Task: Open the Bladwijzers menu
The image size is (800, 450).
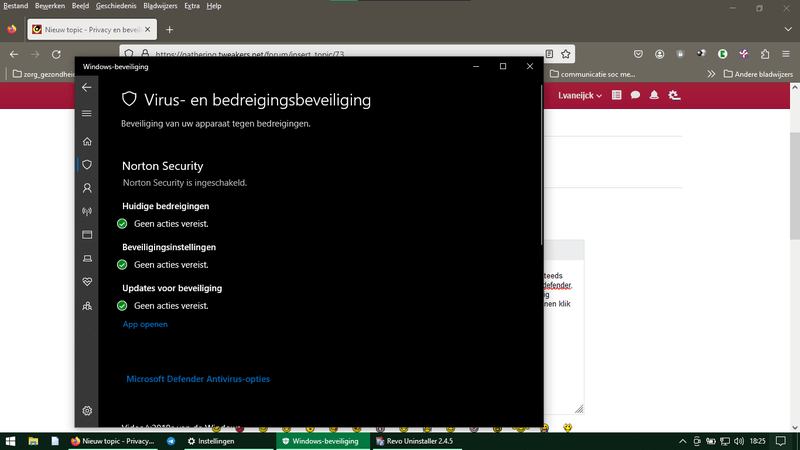Action: 160,6
